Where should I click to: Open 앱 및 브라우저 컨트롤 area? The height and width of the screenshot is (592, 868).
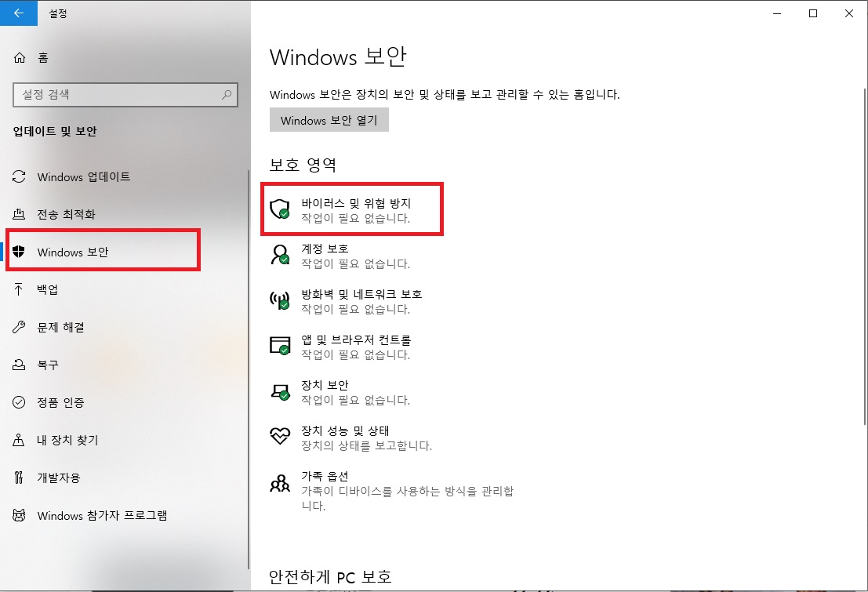point(340,347)
